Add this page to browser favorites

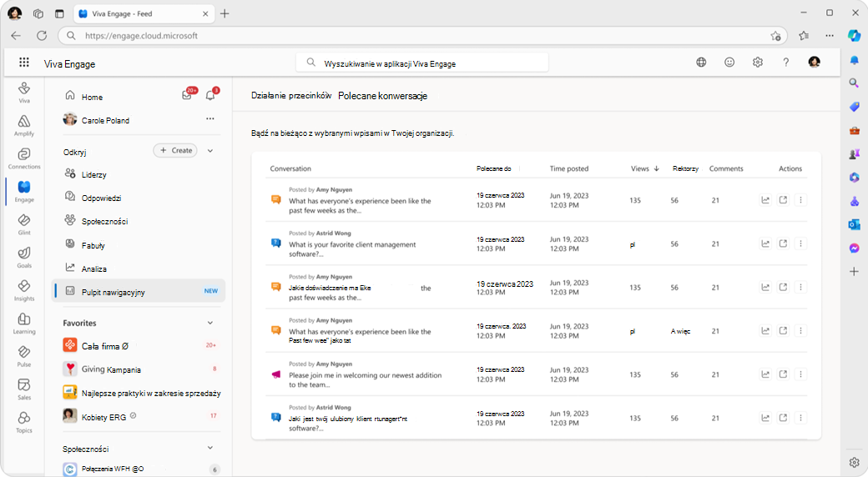(775, 35)
